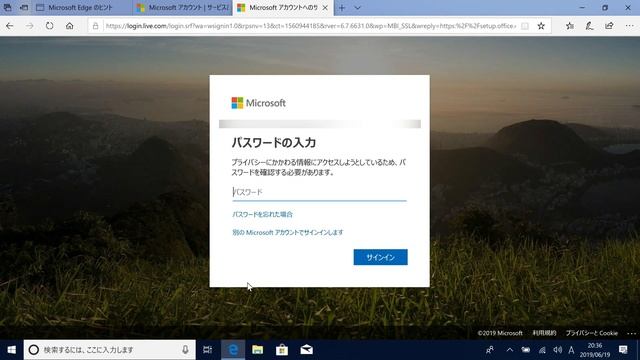Screen dimensions: 640x360
Task: Open the プライバシーと Cookie footer link
Action: pyautogui.click(x=591, y=333)
